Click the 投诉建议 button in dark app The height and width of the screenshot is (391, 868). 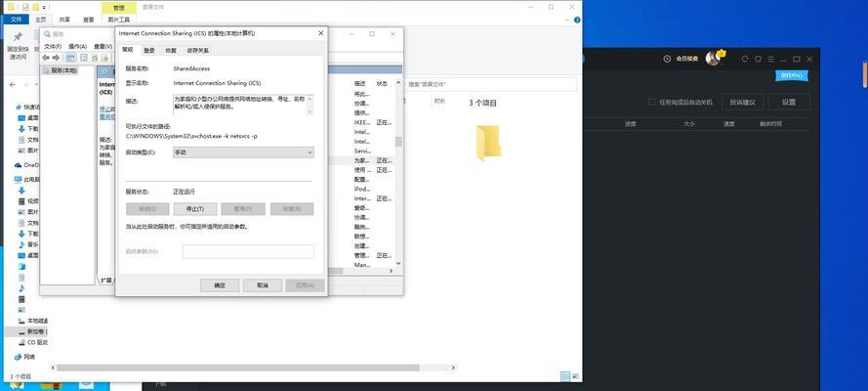click(x=742, y=103)
